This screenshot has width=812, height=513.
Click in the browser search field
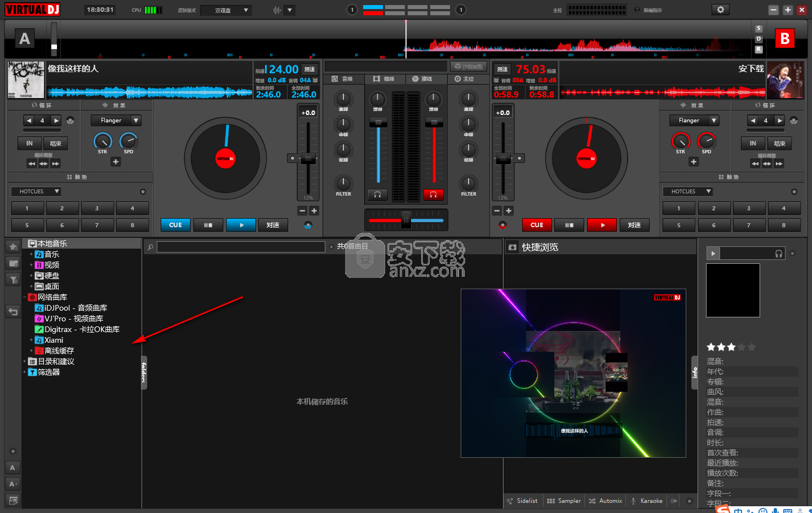click(241, 247)
